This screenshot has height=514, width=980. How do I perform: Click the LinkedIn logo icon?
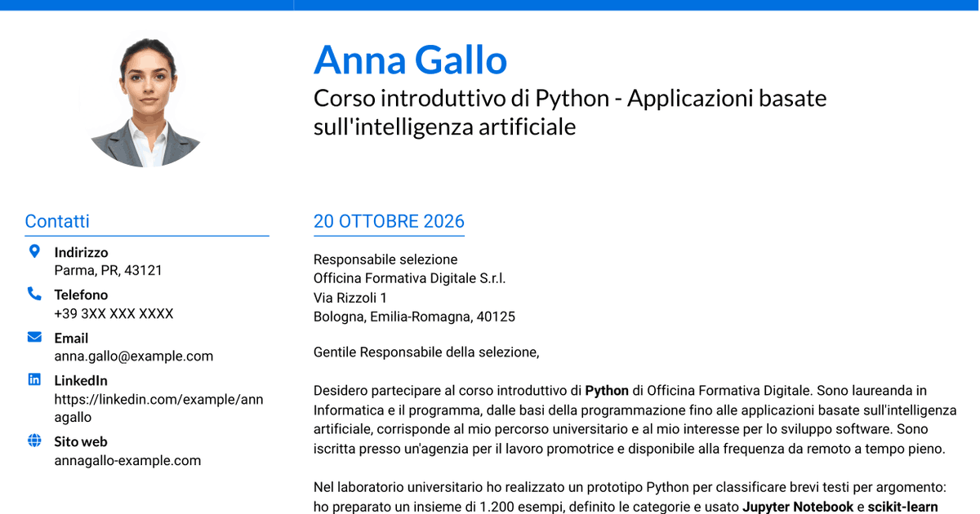coord(34,379)
